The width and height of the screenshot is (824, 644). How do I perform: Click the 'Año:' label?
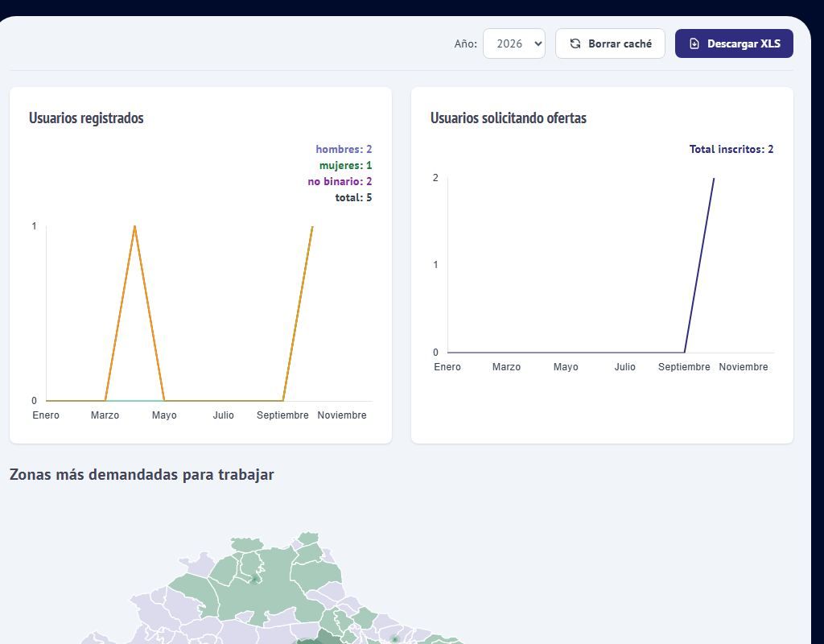(466, 43)
